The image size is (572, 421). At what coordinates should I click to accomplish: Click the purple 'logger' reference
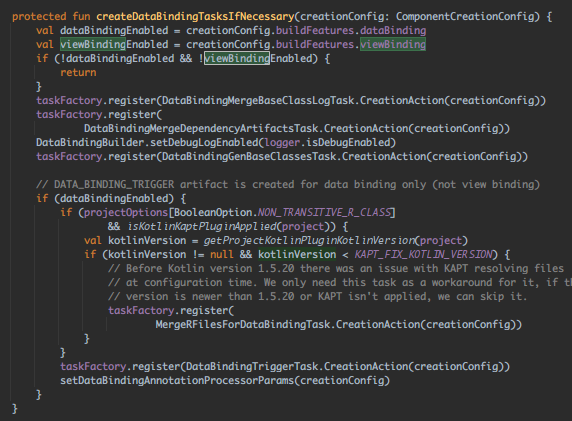(282, 142)
